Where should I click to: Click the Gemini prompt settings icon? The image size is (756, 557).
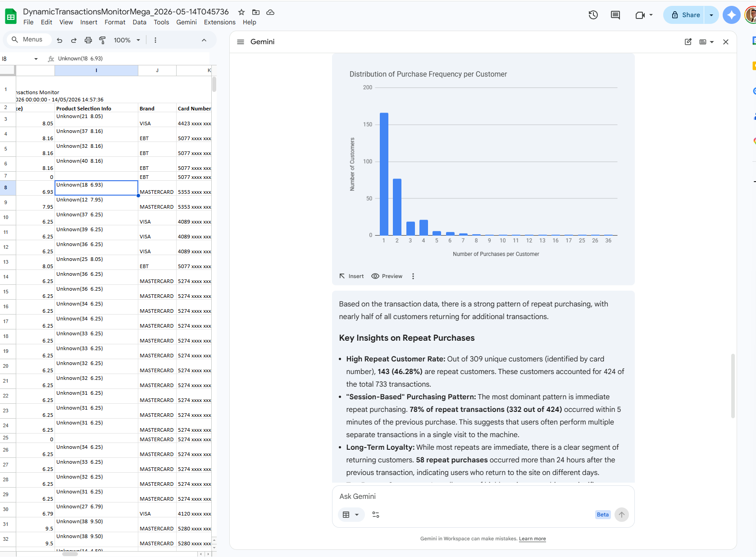point(376,515)
